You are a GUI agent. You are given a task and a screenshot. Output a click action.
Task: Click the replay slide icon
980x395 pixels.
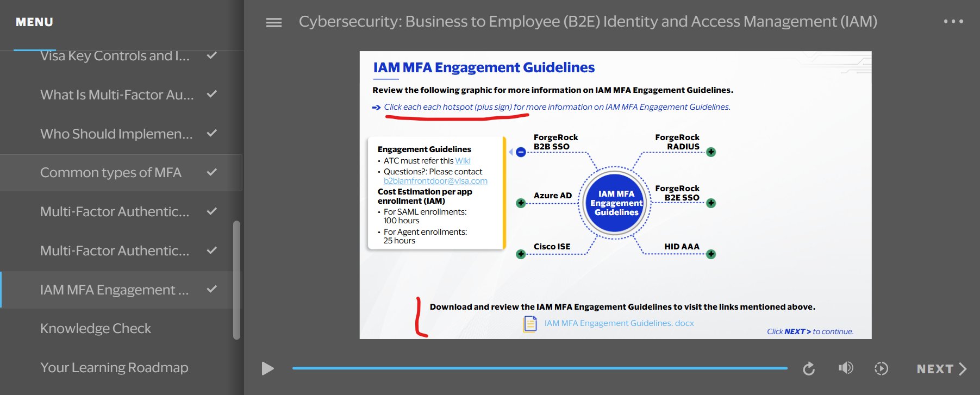point(809,369)
